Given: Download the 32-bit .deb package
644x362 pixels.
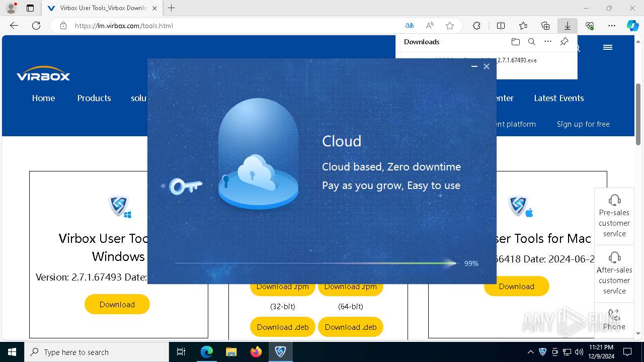Looking at the screenshot, I should coord(283,327).
